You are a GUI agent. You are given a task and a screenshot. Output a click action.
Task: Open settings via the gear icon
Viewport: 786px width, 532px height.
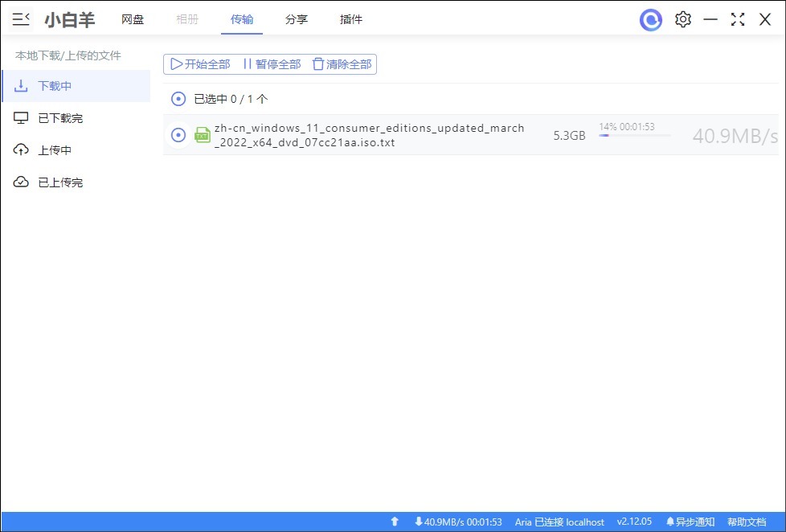(x=683, y=19)
